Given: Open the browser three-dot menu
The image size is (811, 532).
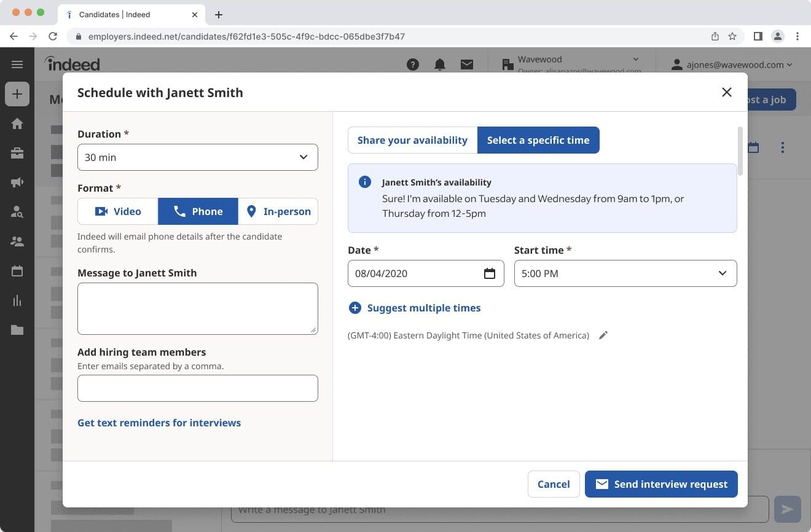Looking at the screenshot, I should click(x=797, y=36).
